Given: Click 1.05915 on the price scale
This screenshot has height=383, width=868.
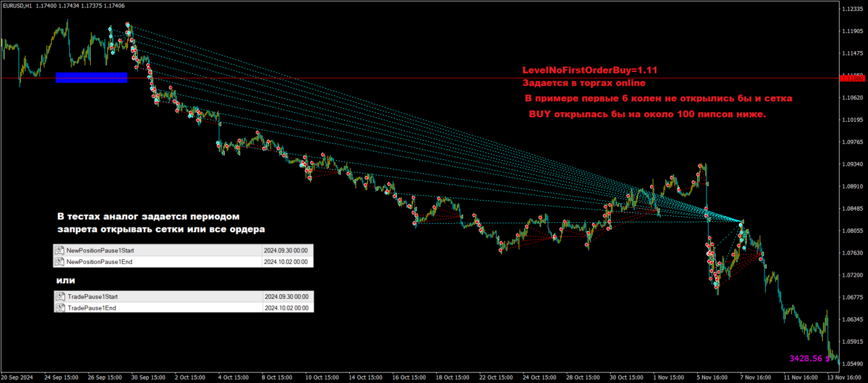Looking at the screenshot, I should (853, 342).
